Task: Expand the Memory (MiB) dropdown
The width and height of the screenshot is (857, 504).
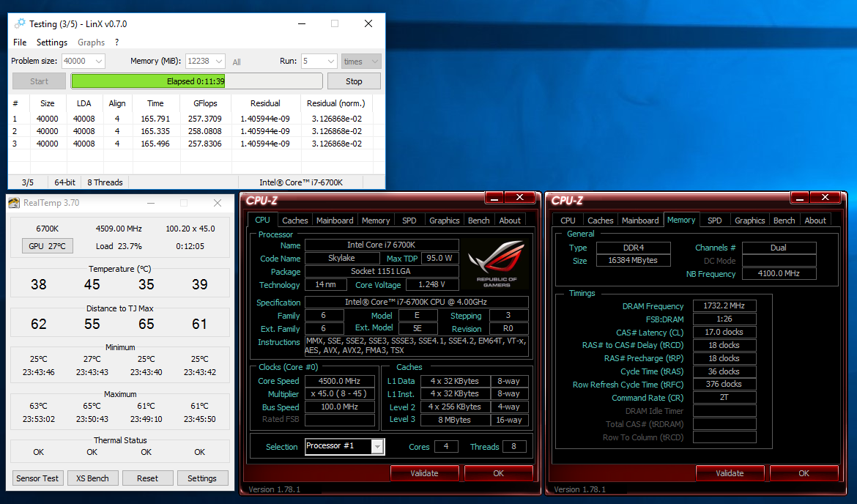Action: click(x=218, y=62)
